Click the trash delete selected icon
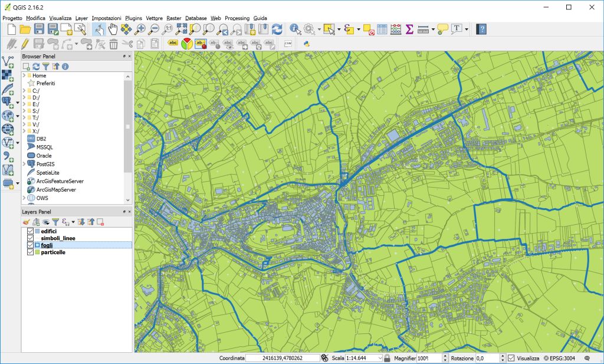This screenshot has width=604, height=364. tap(113, 44)
